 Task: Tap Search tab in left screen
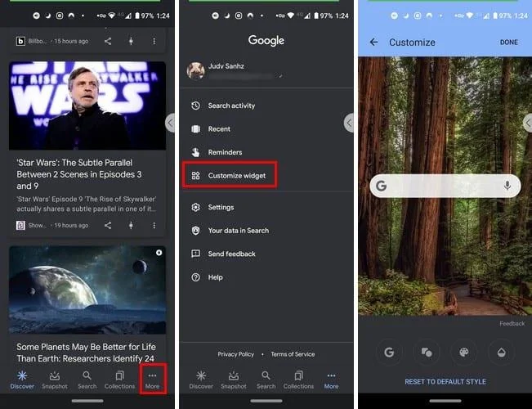[x=87, y=380]
